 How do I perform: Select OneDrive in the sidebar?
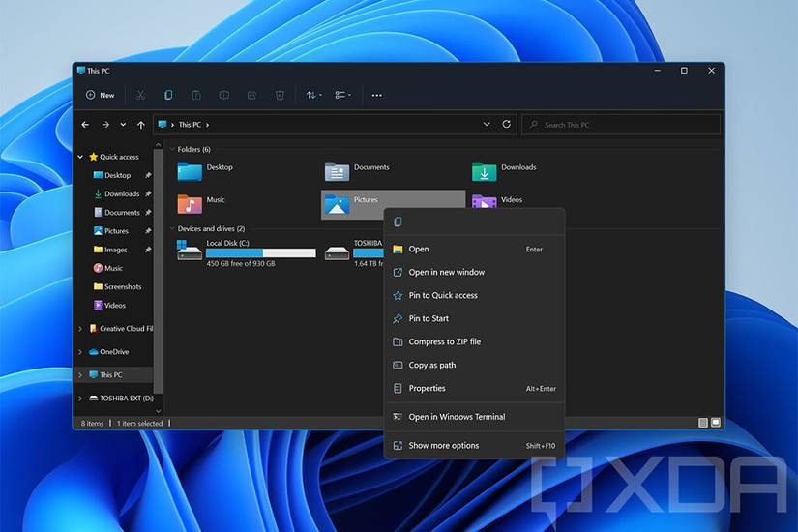tap(109, 352)
